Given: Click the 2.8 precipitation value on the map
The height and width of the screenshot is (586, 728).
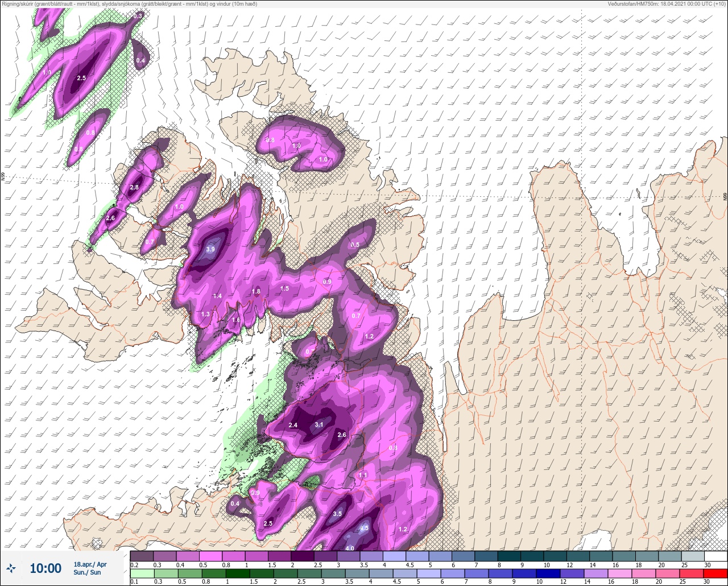Looking at the screenshot, I should [x=134, y=187].
